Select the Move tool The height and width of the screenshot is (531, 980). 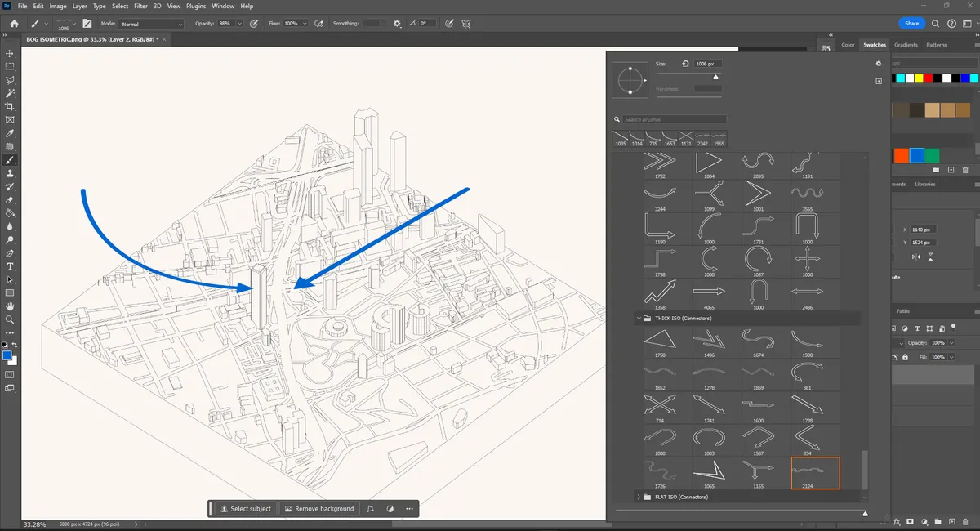(x=10, y=53)
